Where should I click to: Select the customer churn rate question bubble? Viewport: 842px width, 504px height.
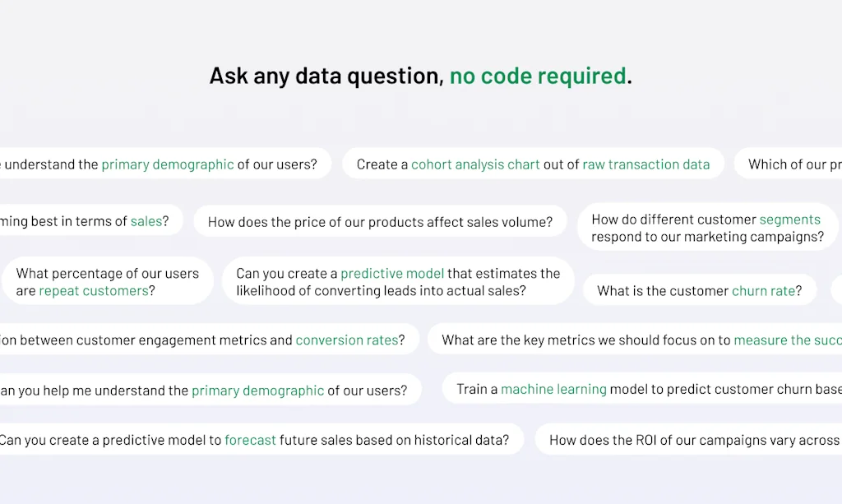(x=700, y=290)
